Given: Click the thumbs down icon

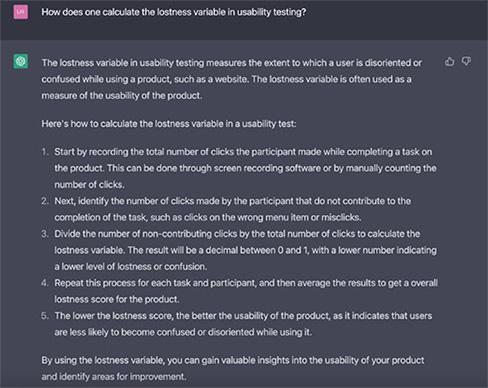Looking at the screenshot, I should tap(466, 62).
